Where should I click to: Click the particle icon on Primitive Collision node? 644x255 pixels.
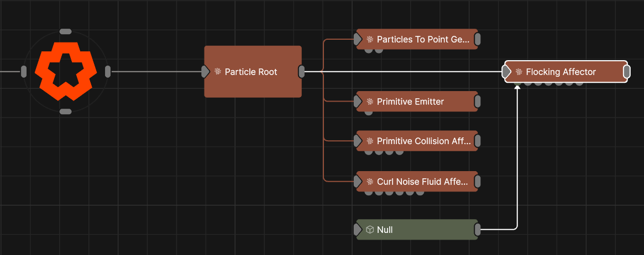pos(370,141)
